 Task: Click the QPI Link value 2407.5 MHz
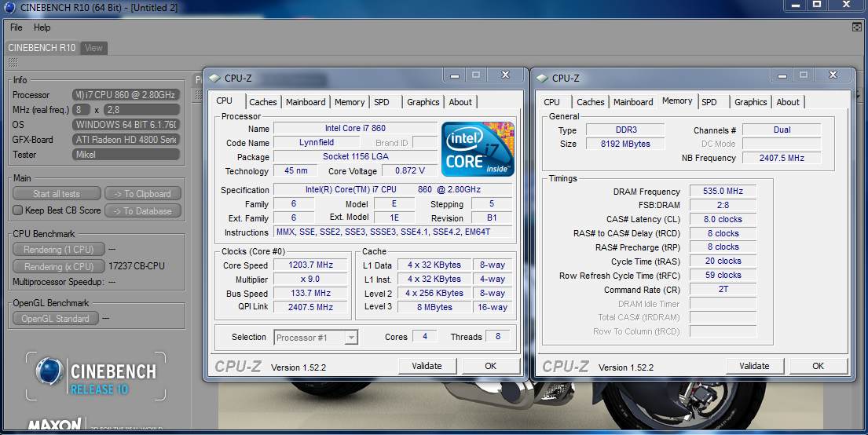point(310,307)
